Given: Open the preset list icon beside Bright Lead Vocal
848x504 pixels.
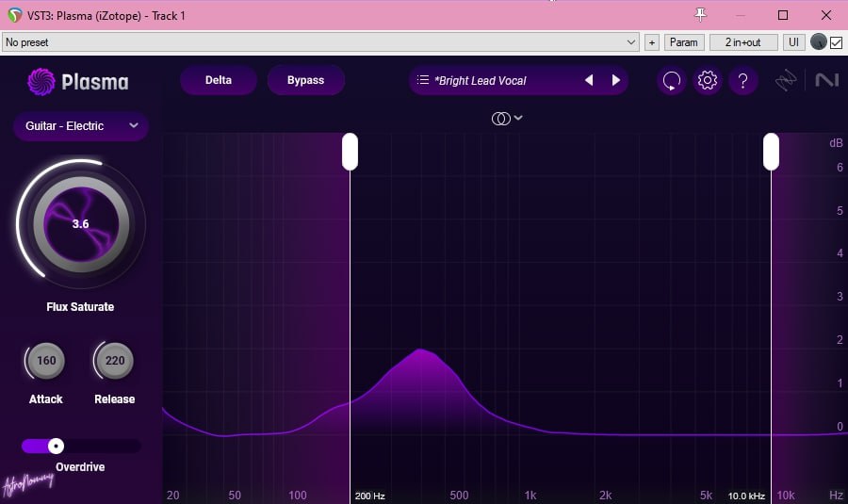Looking at the screenshot, I should [x=423, y=80].
